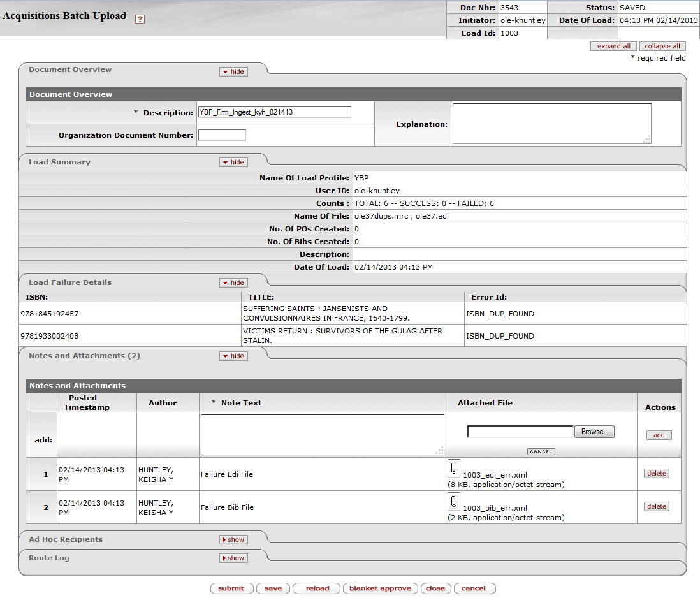Submit the batch upload document

click(x=231, y=588)
